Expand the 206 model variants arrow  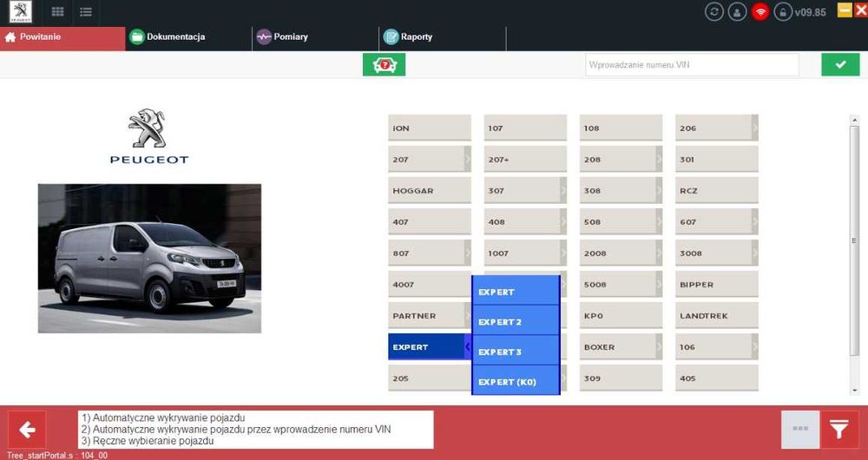click(x=755, y=128)
